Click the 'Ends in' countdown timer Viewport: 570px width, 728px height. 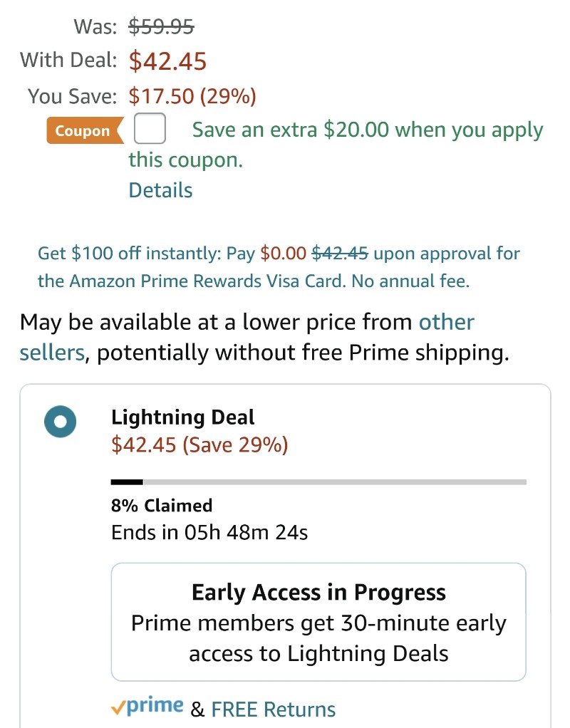coord(209,532)
